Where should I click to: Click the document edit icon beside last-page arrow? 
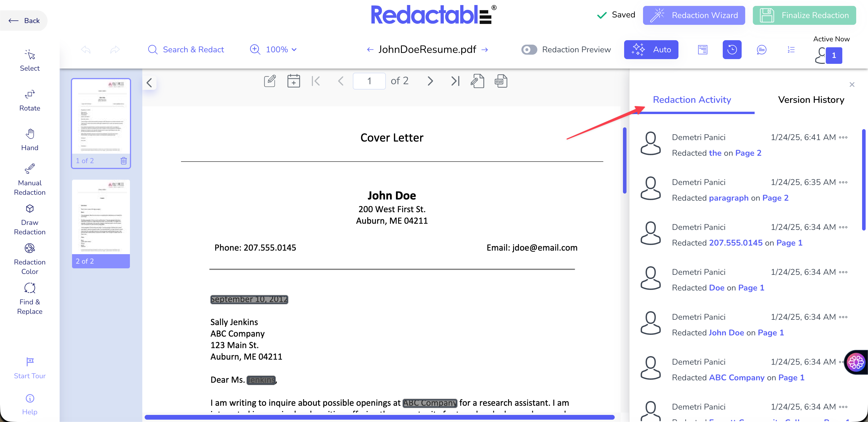[477, 81]
